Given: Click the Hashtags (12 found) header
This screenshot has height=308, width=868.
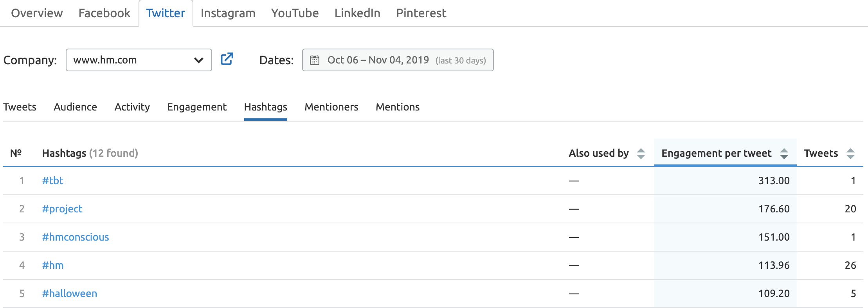Looking at the screenshot, I should coord(90,153).
